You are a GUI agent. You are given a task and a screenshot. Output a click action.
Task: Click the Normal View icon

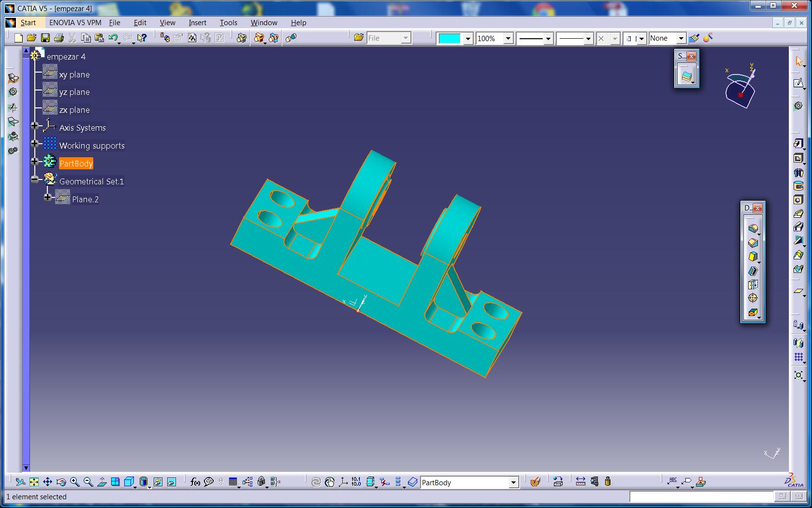(101, 482)
